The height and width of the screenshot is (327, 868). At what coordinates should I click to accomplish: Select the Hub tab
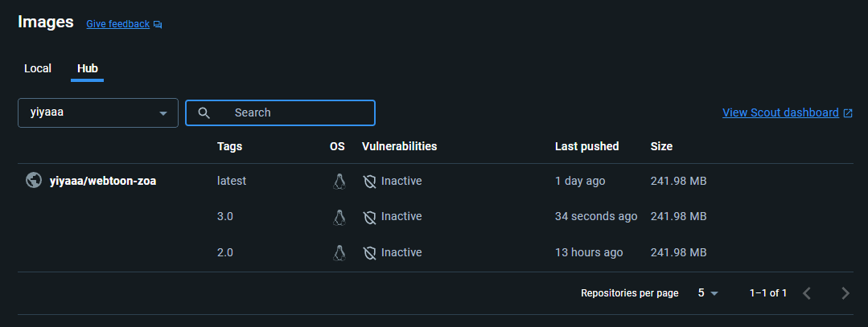88,68
